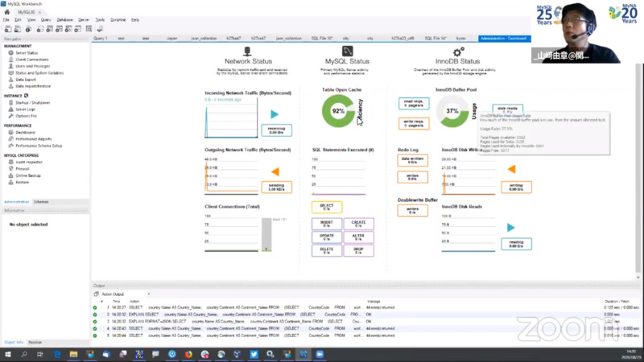
Task: Open the Windows Start menu
Action: point(8,354)
